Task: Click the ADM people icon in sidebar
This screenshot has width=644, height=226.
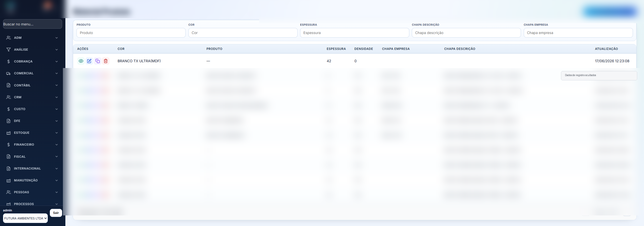Action: pos(9,38)
